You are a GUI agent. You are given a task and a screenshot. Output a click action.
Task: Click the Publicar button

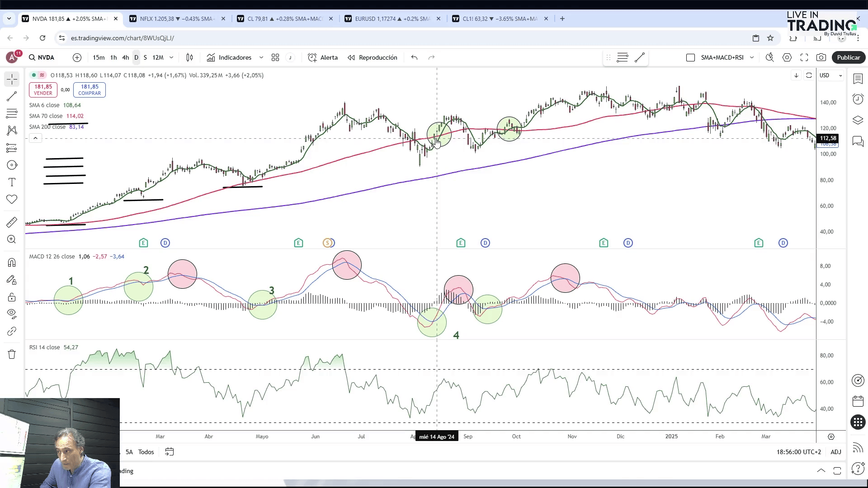(848, 57)
